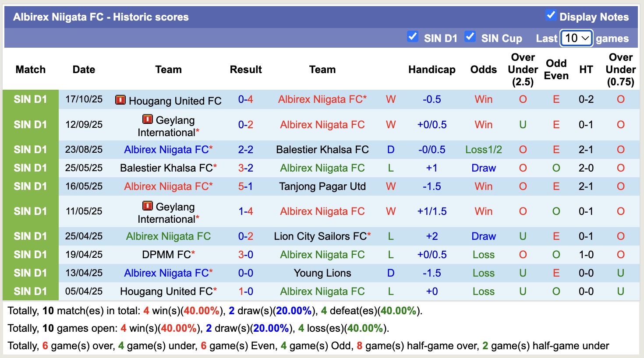
Task: Disable the SIN Cup filter checkbox
Action: tap(471, 37)
